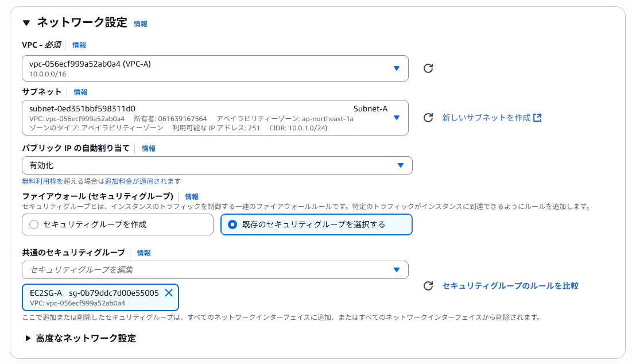Image resolution: width=632 pixels, height=364 pixels.
Task: Click the Subnet-A name text
Action: tap(370, 109)
